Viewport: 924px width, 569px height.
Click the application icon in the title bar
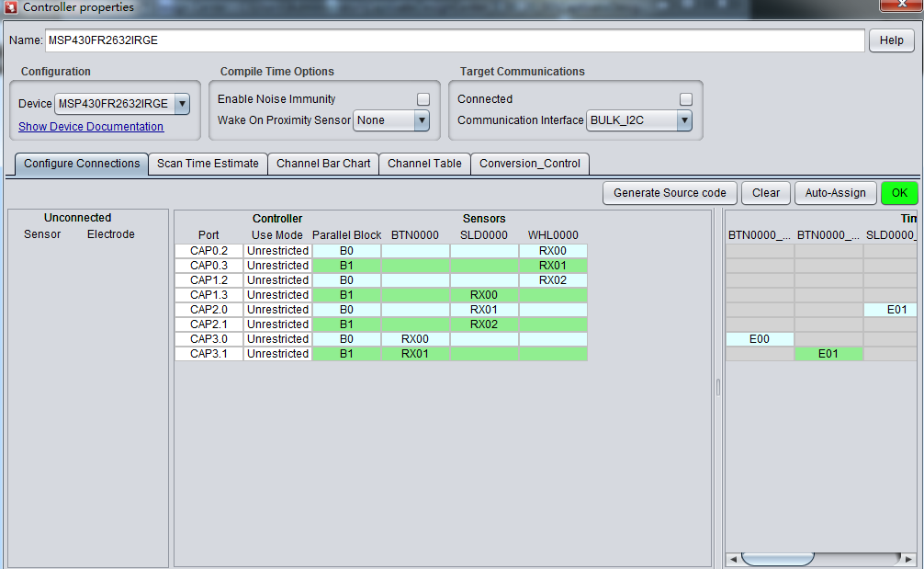tap(11, 7)
